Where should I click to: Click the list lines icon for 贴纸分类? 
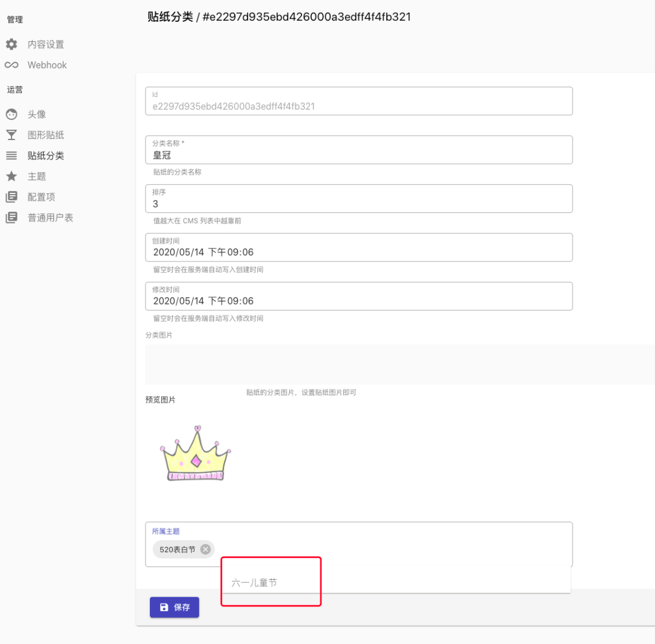(x=12, y=156)
